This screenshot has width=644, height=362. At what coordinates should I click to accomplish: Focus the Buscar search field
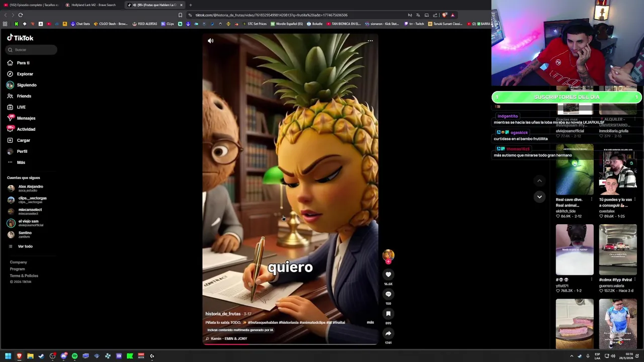tap(32, 50)
